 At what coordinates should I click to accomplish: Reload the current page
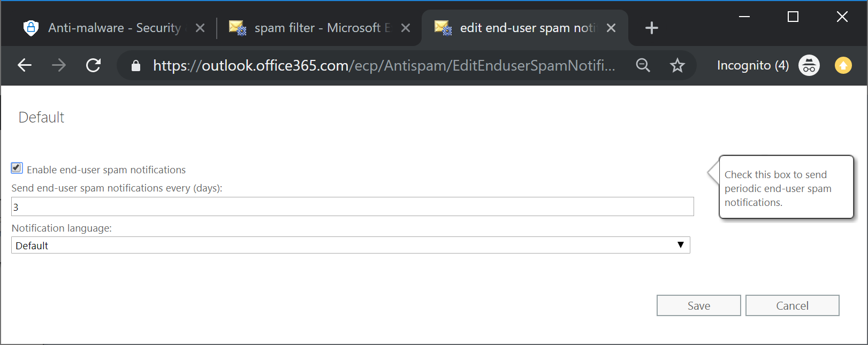tap(94, 65)
